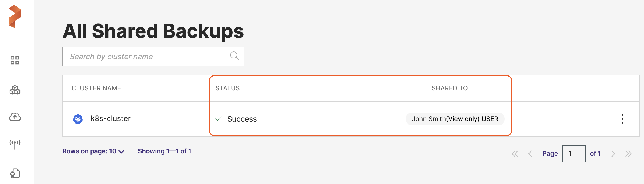Click the Portworx logo icon

15,17
